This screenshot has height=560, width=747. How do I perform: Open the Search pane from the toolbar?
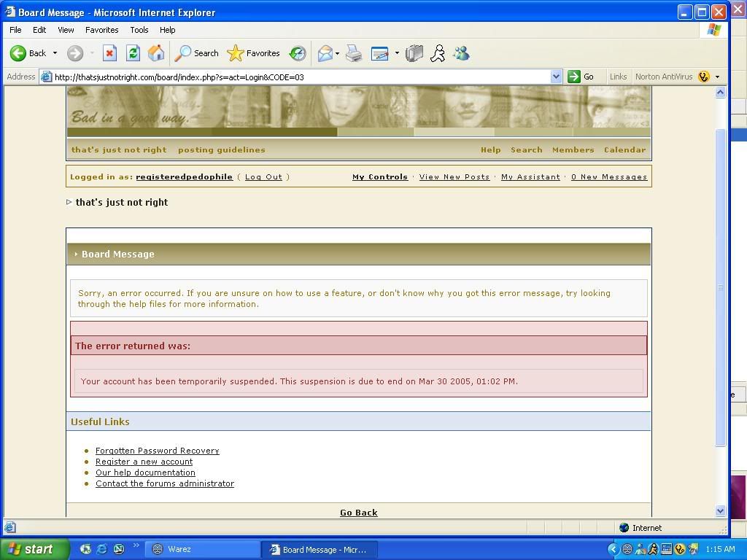(x=196, y=53)
